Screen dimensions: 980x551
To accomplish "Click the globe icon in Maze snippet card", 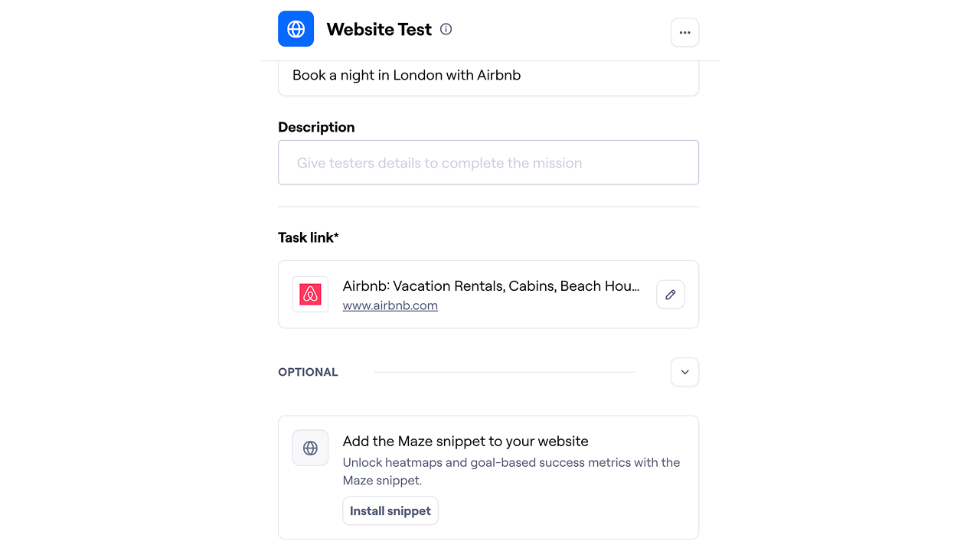I will coord(310,448).
